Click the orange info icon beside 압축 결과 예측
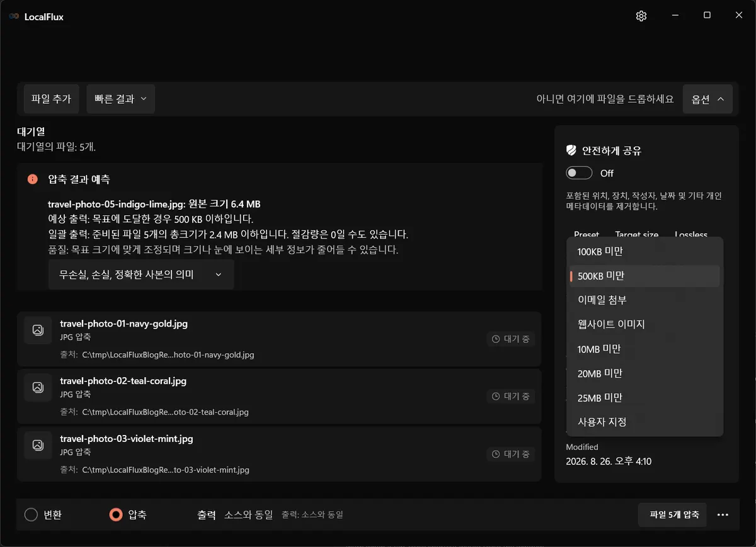The width and height of the screenshot is (756, 547). pos(33,179)
